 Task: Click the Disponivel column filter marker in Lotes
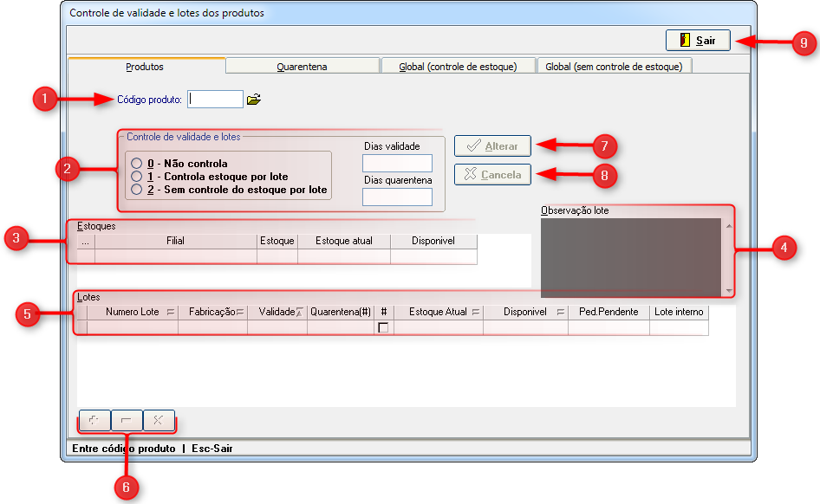[561, 313]
